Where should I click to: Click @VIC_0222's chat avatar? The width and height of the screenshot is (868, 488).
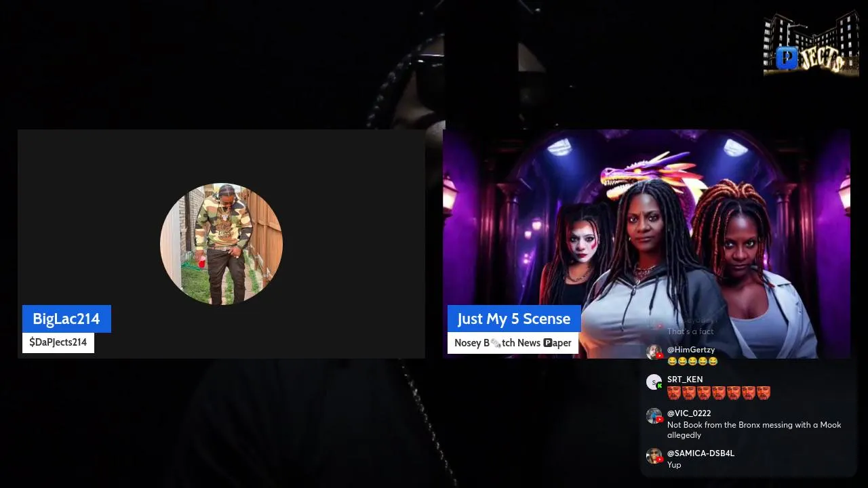(x=654, y=416)
